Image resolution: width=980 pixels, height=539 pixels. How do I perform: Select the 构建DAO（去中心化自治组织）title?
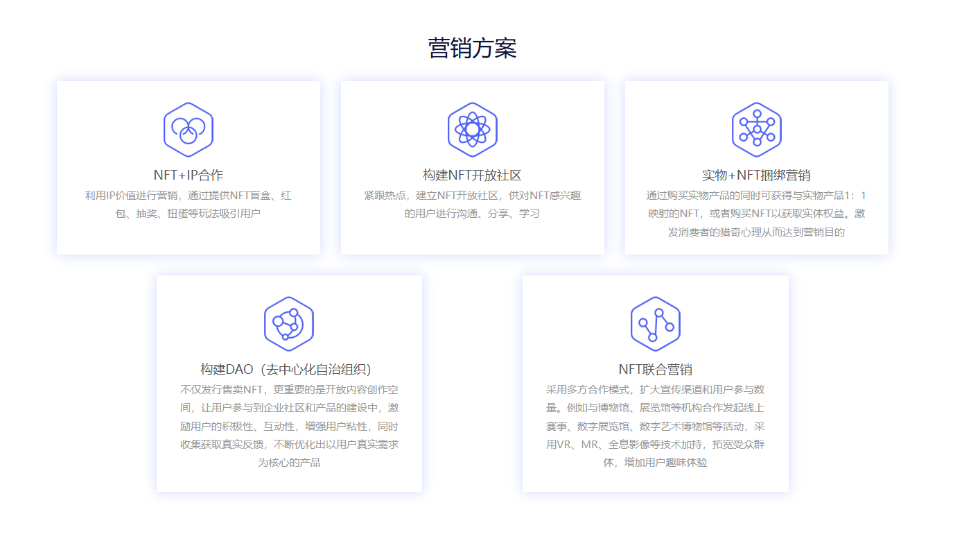tap(290, 369)
